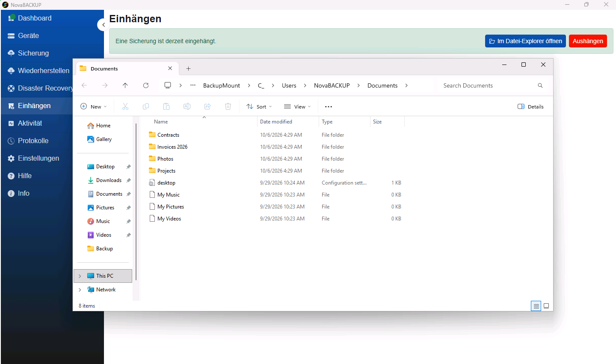Sort files by Date modified column
This screenshot has height=364, width=616.
click(288, 122)
